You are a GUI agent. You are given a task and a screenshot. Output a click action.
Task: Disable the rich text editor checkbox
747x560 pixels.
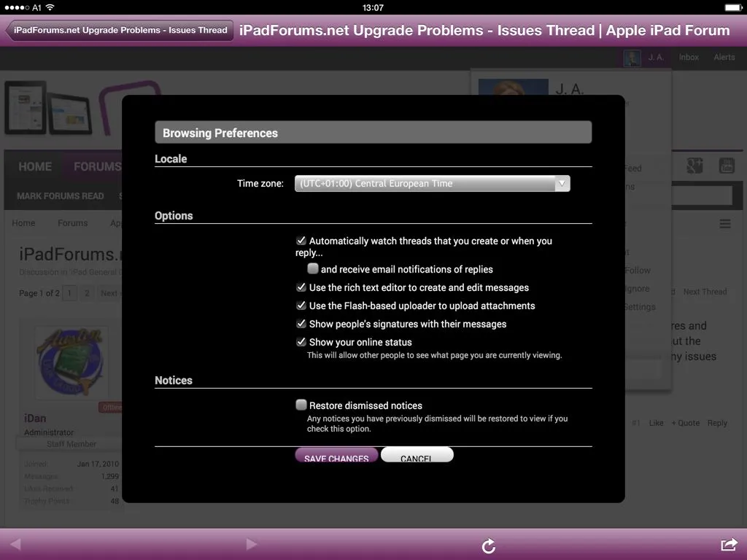tap(301, 287)
